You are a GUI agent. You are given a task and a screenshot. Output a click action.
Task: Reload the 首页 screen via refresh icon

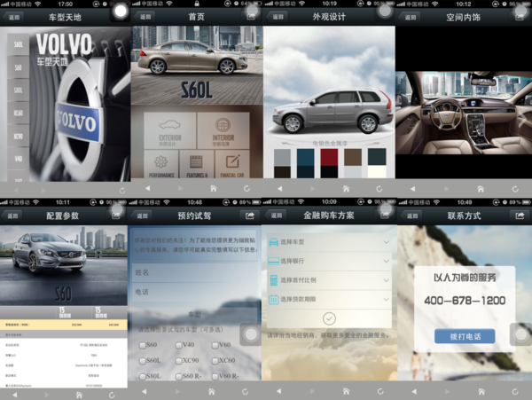246,188
